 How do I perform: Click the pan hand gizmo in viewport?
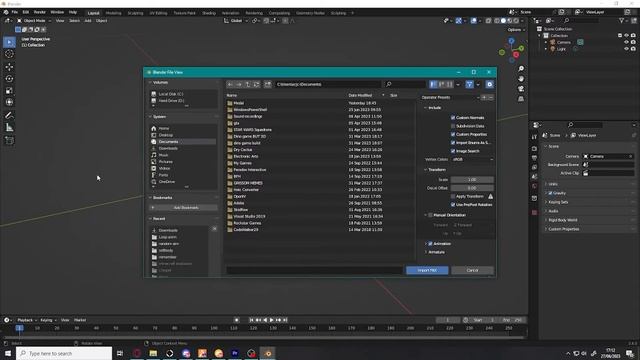(521, 79)
